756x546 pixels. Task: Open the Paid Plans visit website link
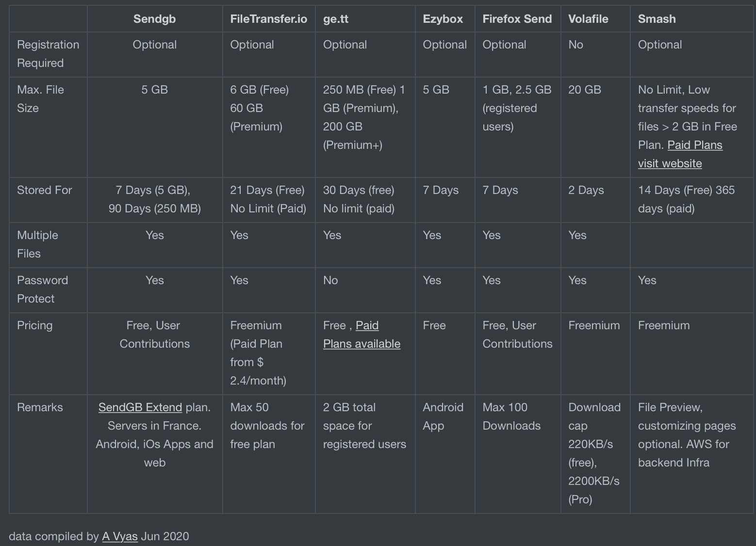click(x=680, y=154)
